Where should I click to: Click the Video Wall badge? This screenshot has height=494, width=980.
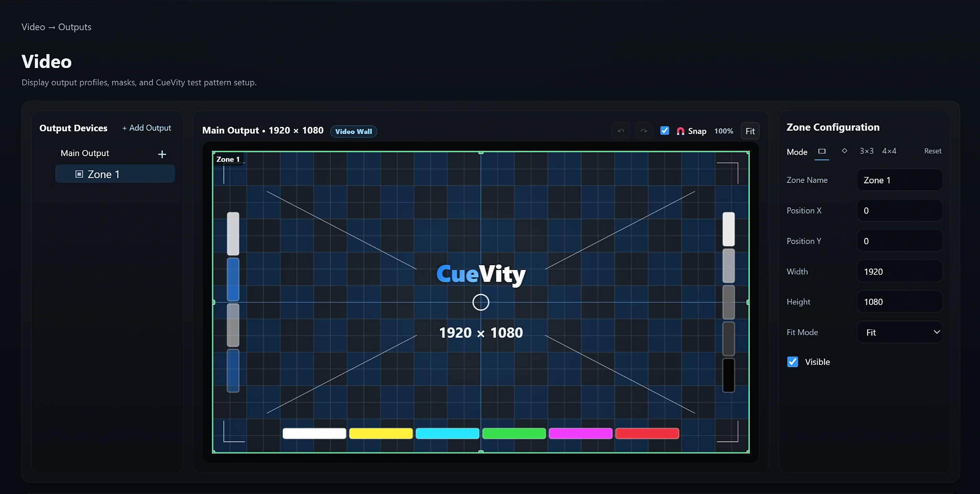[x=354, y=132]
